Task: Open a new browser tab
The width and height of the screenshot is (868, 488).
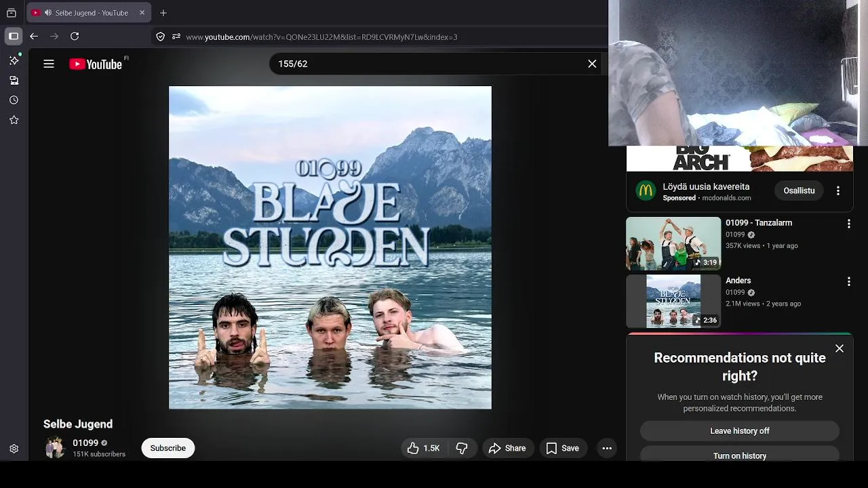Action: pos(163,13)
